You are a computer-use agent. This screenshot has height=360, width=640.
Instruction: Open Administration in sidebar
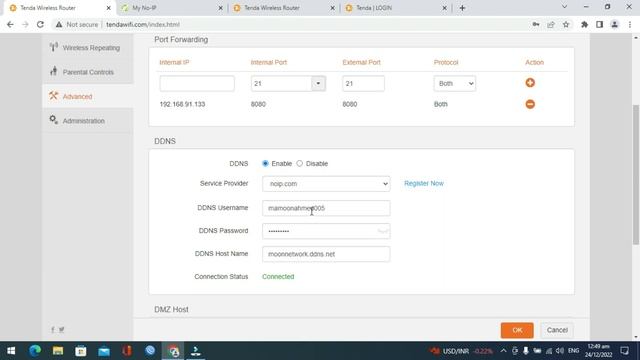(x=87, y=121)
